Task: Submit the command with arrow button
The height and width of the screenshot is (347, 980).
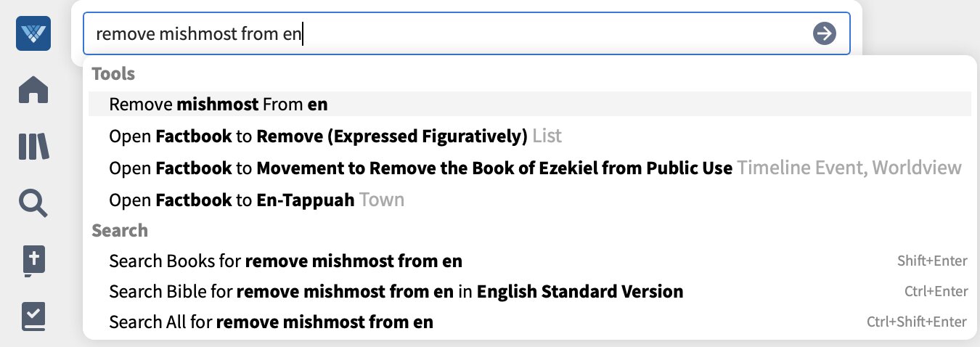Action: coord(824,33)
